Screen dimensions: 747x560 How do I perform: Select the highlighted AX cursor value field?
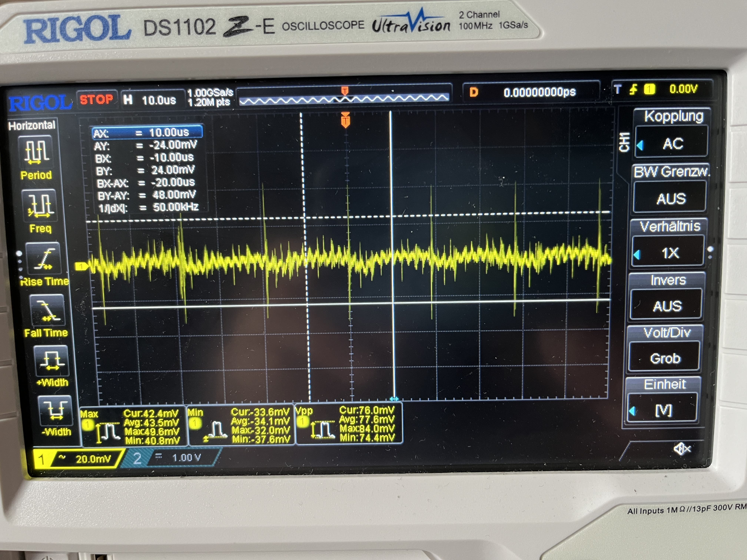(147, 132)
